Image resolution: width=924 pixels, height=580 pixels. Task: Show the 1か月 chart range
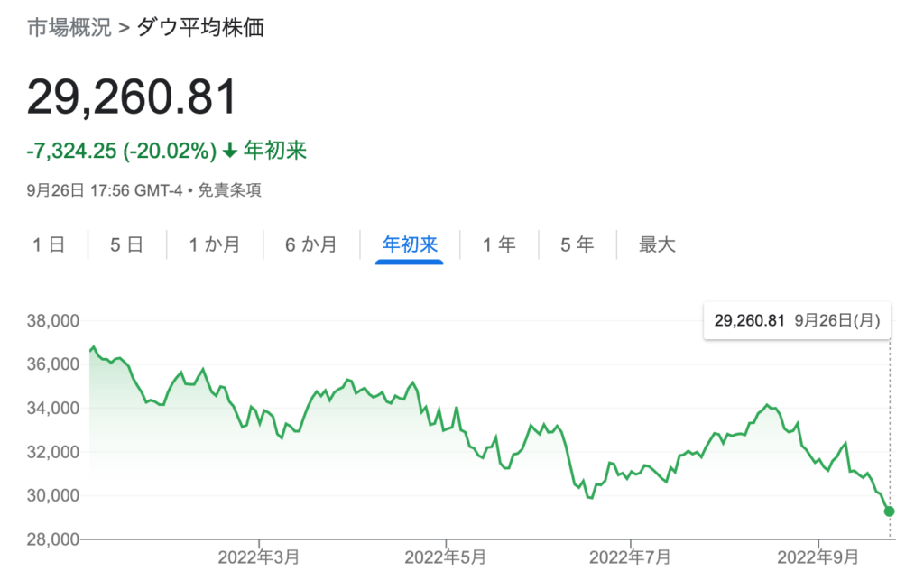point(214,244)
